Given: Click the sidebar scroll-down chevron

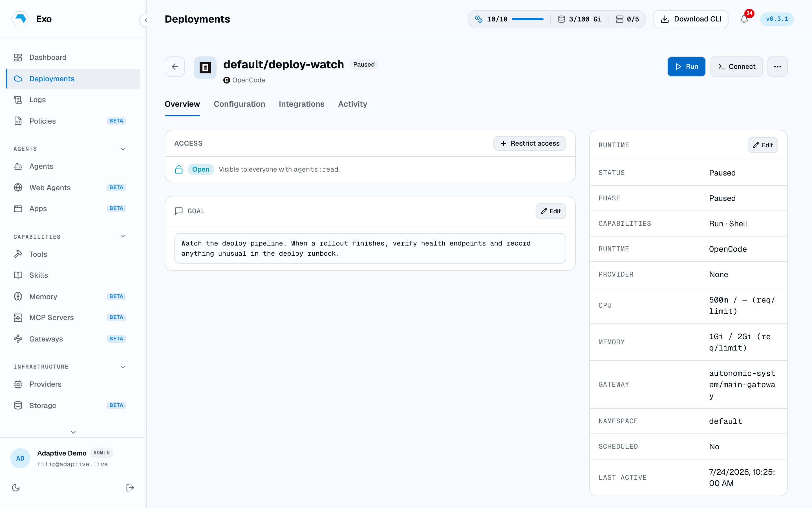Looking at the screenshot, I should 73,432.
